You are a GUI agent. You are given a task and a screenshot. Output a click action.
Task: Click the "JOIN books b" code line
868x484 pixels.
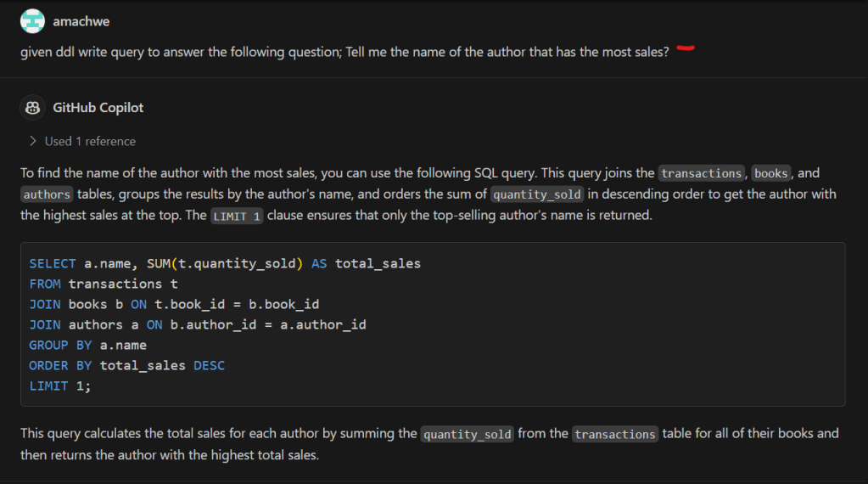tap(174, 304)
